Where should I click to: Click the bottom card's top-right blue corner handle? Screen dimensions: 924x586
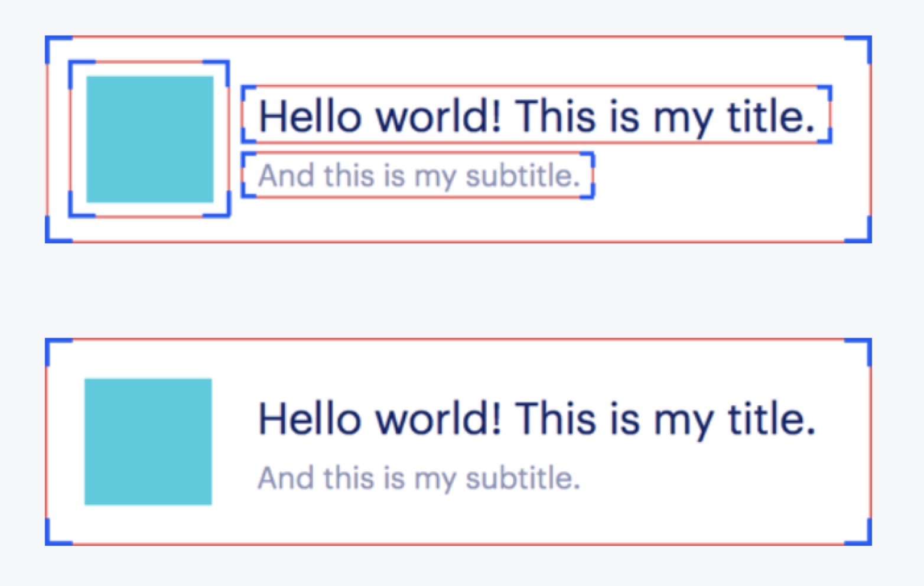[868, 342]
